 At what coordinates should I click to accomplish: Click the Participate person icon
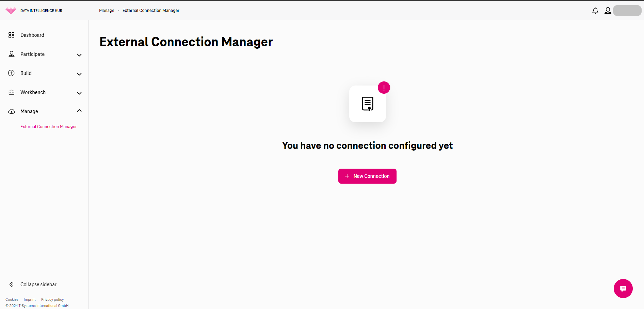(x=12, y=54)
